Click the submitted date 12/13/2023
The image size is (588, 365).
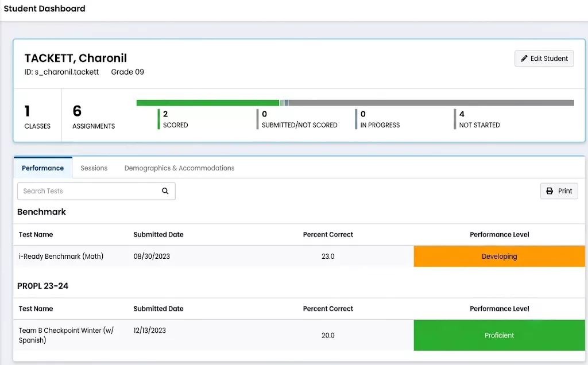pyautogui.click(x=150, y=331)
